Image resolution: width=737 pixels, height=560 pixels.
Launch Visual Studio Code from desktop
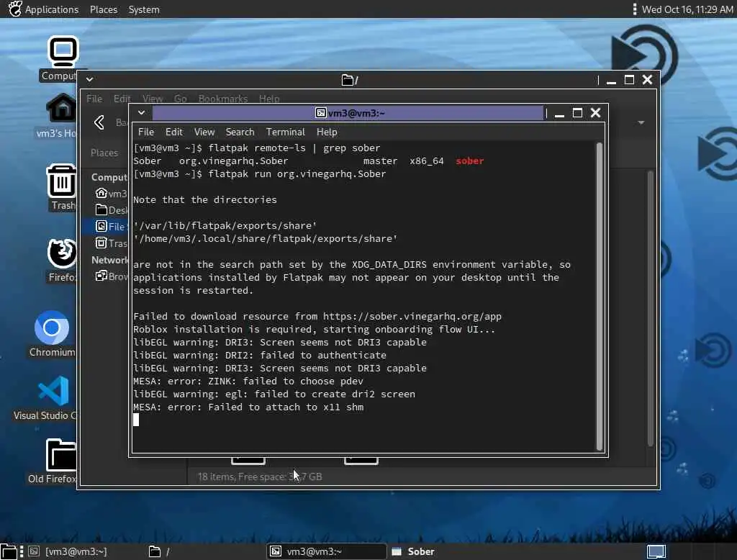coord(53,391)
